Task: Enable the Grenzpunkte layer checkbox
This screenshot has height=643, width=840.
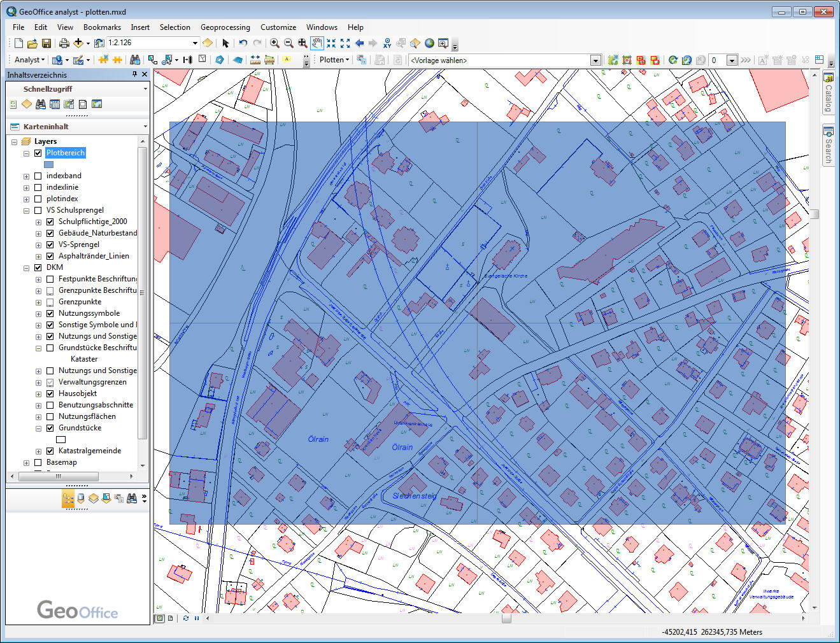Action: point(50,302)
